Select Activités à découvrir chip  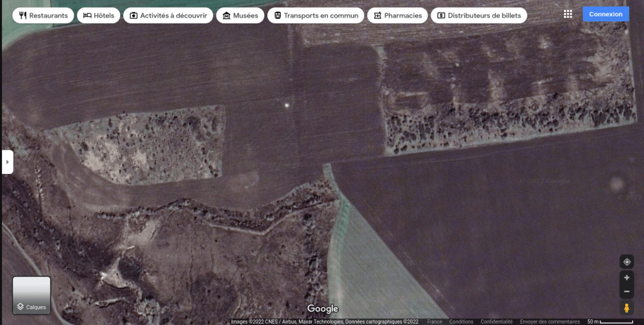coord(167,15)
